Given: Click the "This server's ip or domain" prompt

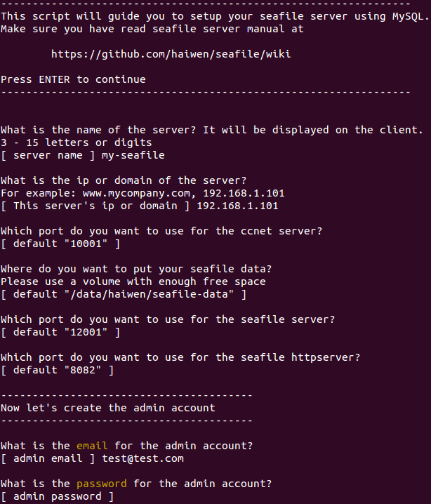Looking at the screenshot, I should click(95, 206).
